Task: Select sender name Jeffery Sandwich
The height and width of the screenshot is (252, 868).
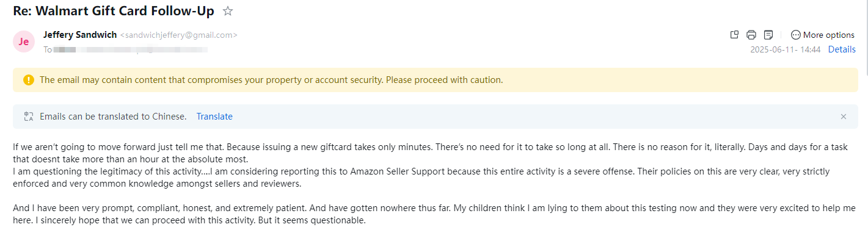Action: pyautogui.click(x=80, y=35)
